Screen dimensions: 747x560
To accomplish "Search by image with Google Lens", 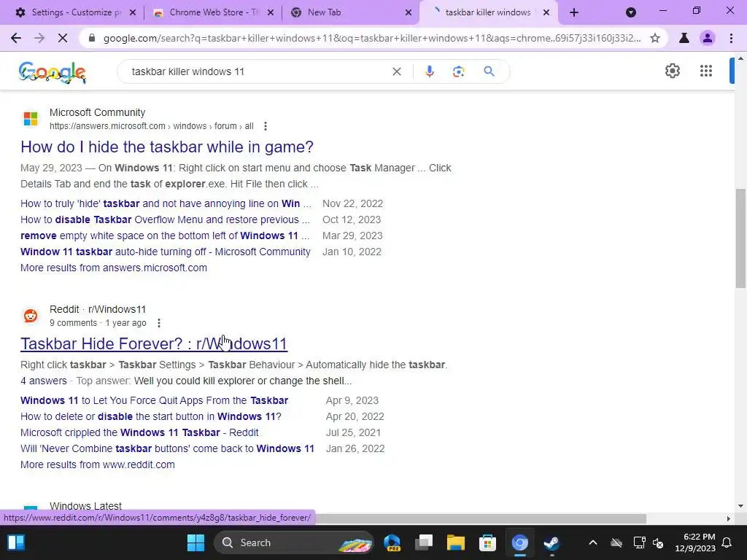I will pyautogui.click(x=458, y=71).
